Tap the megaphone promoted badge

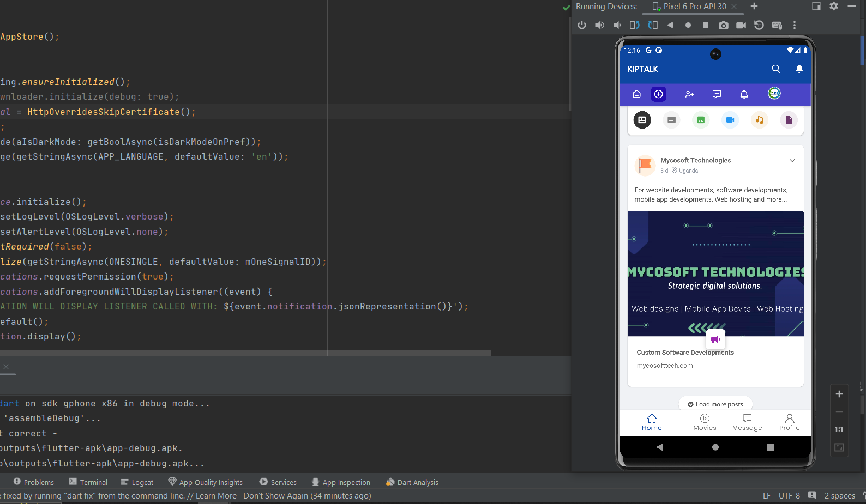715,339
